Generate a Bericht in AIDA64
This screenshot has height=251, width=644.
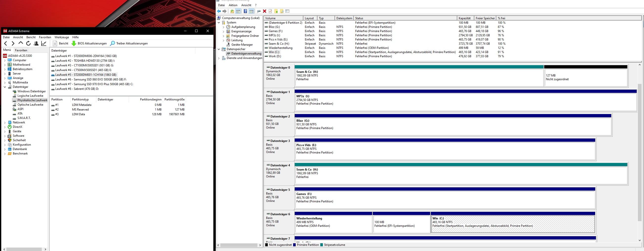61,43
